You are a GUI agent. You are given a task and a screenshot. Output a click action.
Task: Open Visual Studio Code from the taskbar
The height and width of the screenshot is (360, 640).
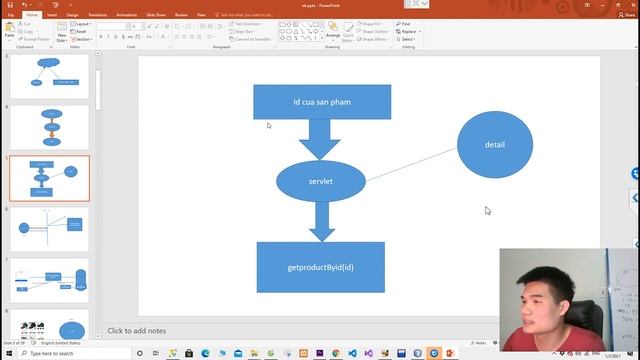coord(352,353)
